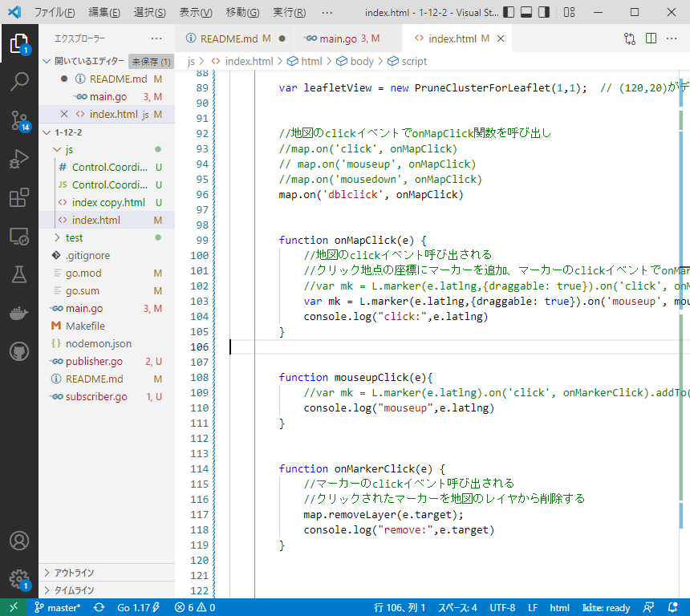
Task: Click the split editor right icon
Action: pos(651,38)
